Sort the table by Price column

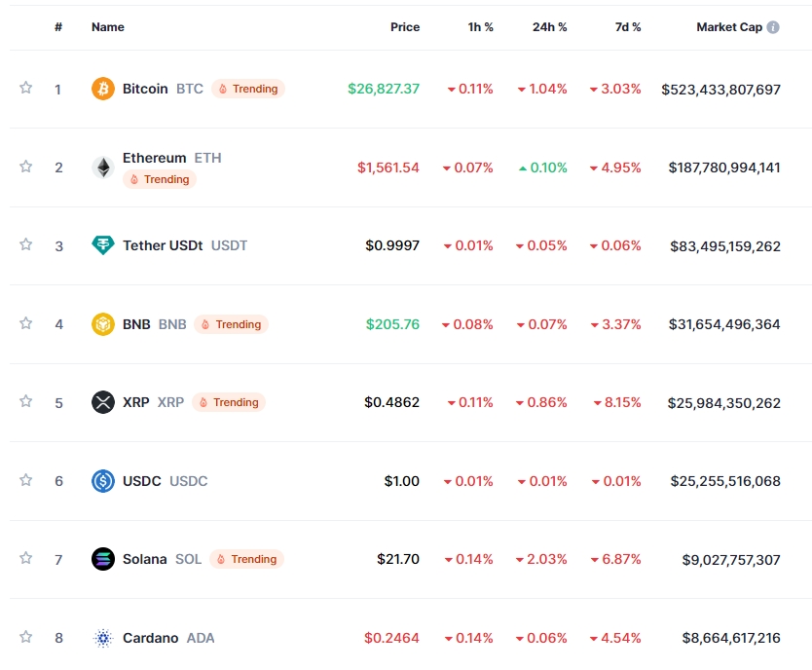405,27
